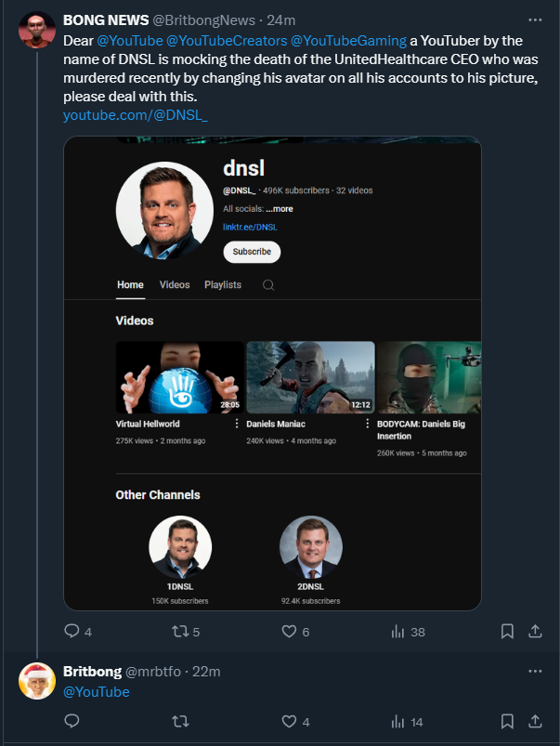The image size is (560, 746).
Task: Open options menu for Virtual Hellworld video
Action: tap(240, 424)
